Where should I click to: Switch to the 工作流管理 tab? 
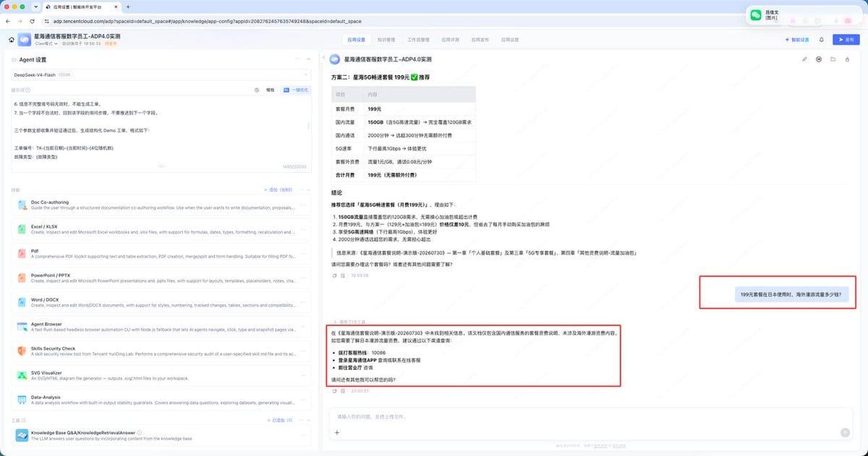pos(418,40)
